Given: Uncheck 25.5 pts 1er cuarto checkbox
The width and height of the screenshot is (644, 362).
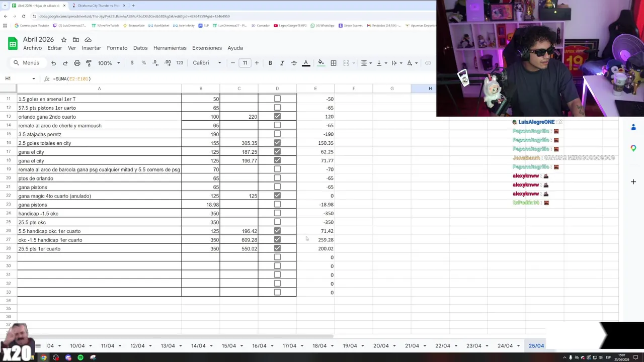Looking at the screenshot, I should click(x=277, y=248).
